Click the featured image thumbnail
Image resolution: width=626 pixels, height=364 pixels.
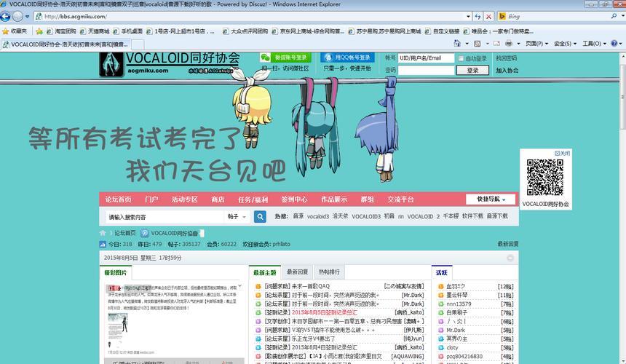[x=118, y=331]
